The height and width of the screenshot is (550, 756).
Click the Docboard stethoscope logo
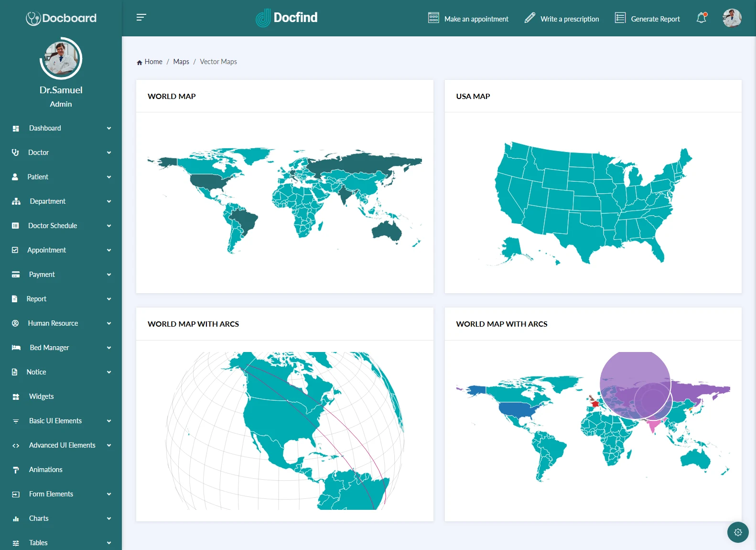tap(33, 18)
